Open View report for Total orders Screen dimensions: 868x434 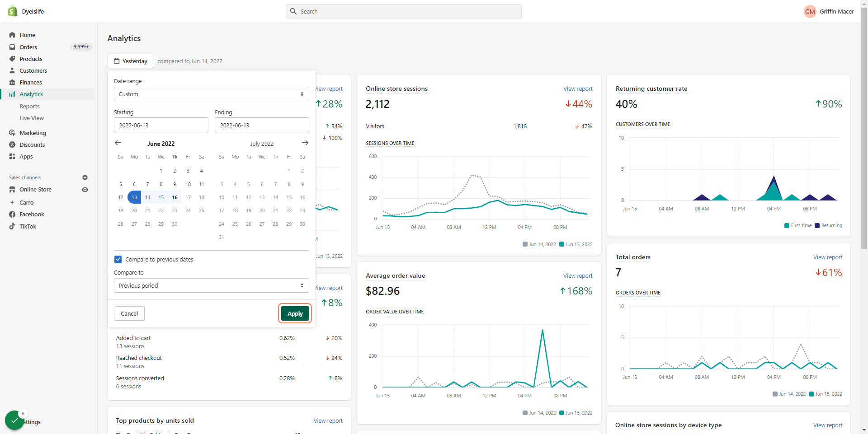[x=827, y=257]
